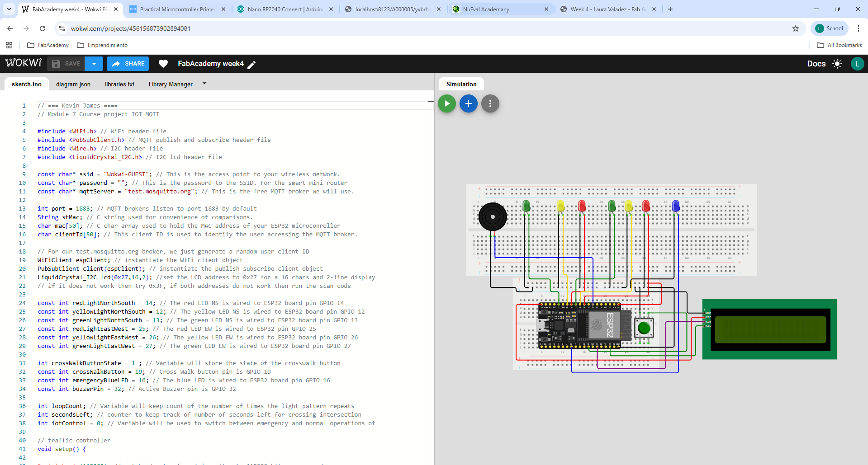
Task: Close the NuEval Academany tab
Action: tap(546, 9)
